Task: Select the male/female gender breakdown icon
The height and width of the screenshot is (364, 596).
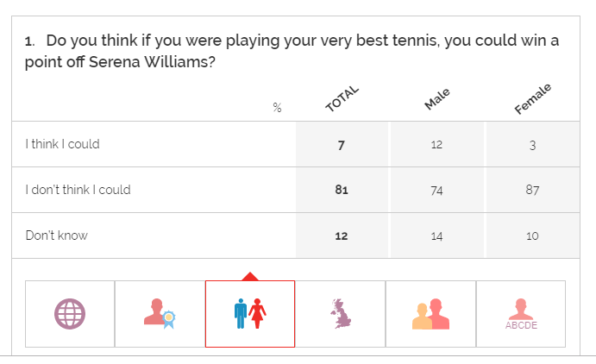Action: [x=250, y=314]
